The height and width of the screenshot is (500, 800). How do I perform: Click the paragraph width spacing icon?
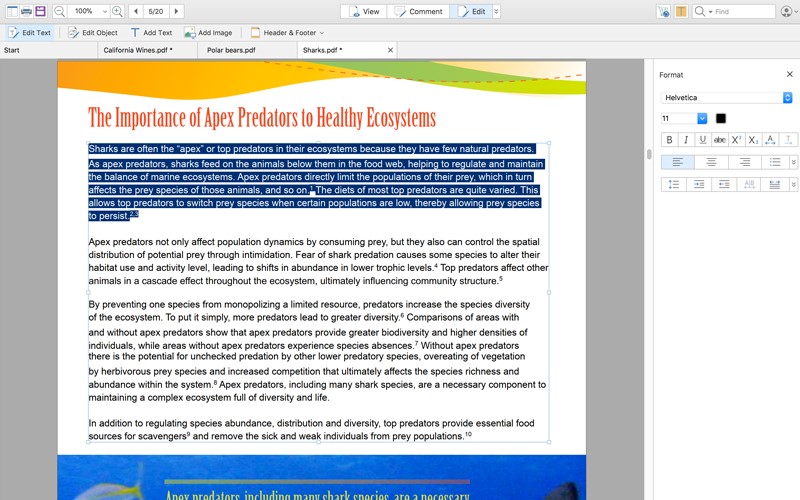point(774,184)
